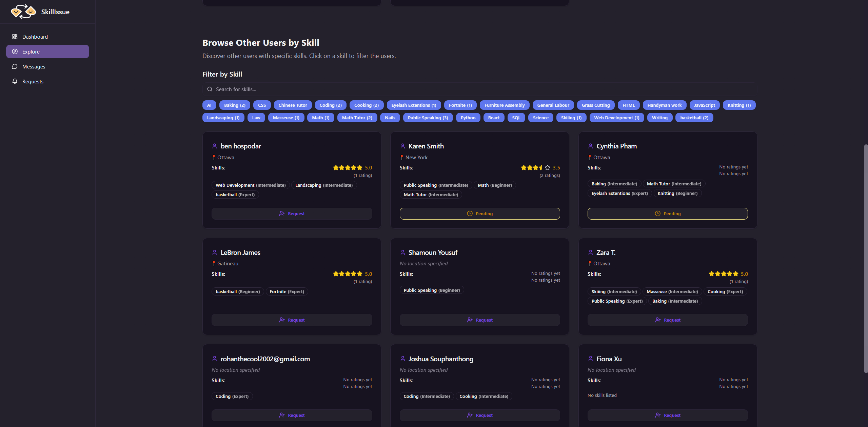Click the Explore compass icon
The height and width of the screenshot is (427, 868).
click(x=15, y=52)
